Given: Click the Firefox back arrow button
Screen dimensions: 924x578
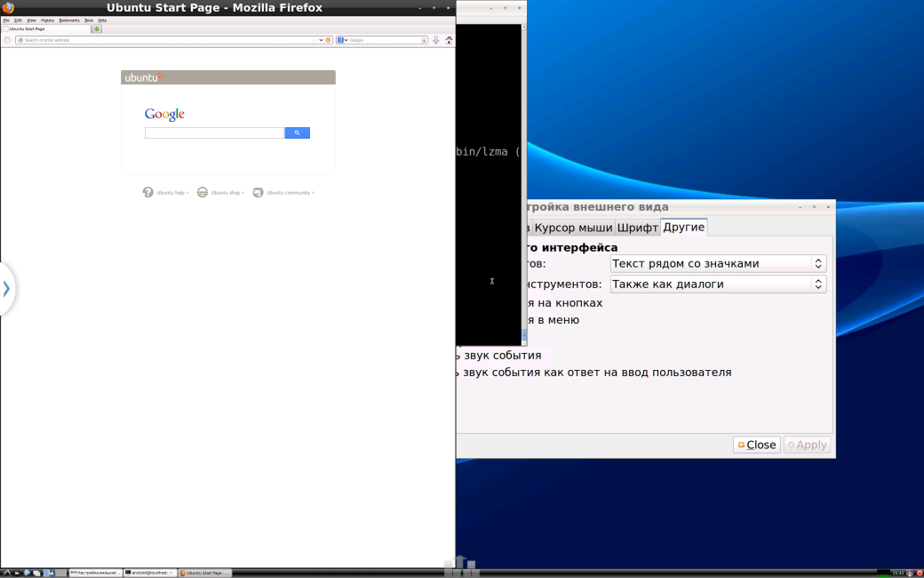Looking at the screenshot, I should (7, 40).
